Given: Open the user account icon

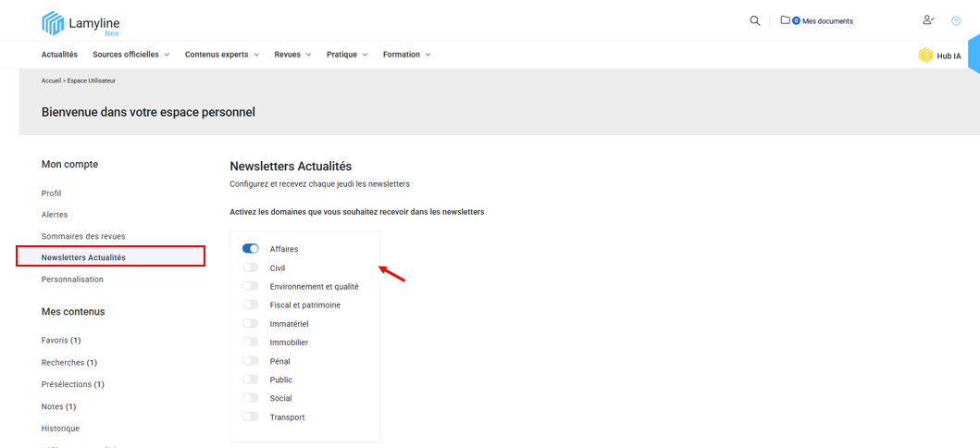Looking at the screenshot, I should click(x=928, y=20).
